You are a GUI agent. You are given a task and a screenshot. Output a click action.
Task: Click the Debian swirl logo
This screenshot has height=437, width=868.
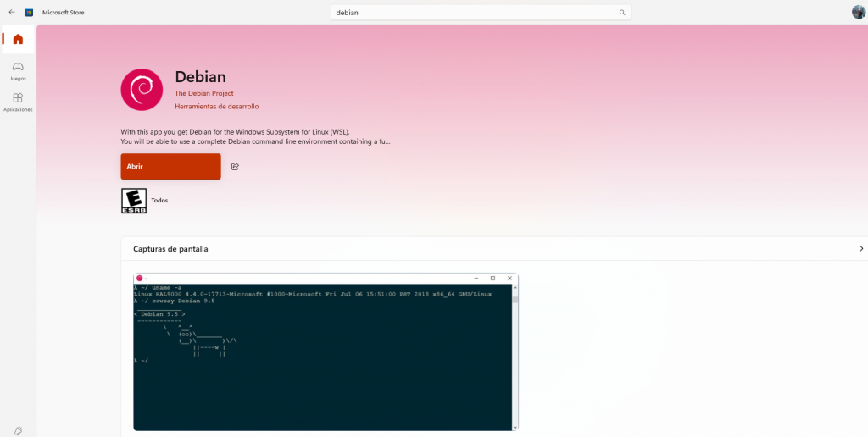(x=142, y=90)
